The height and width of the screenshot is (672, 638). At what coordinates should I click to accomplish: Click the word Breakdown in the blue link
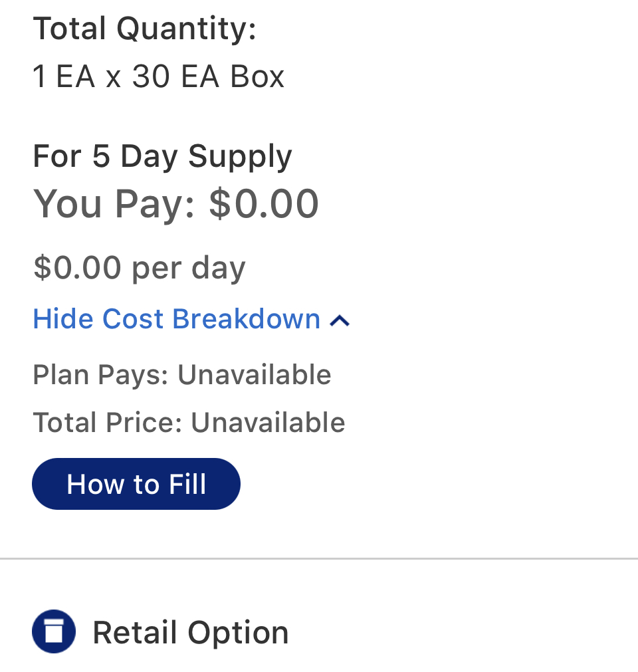pos(247,319)
